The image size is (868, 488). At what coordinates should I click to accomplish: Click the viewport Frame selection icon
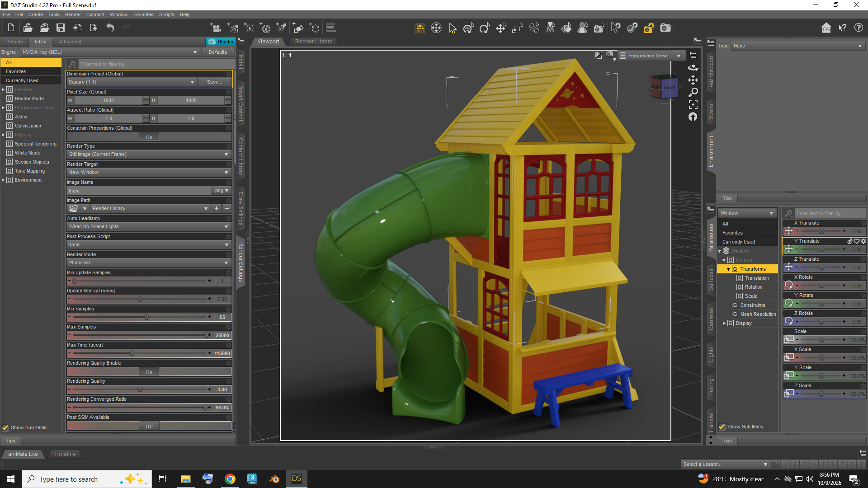click(x=693, y=104)
